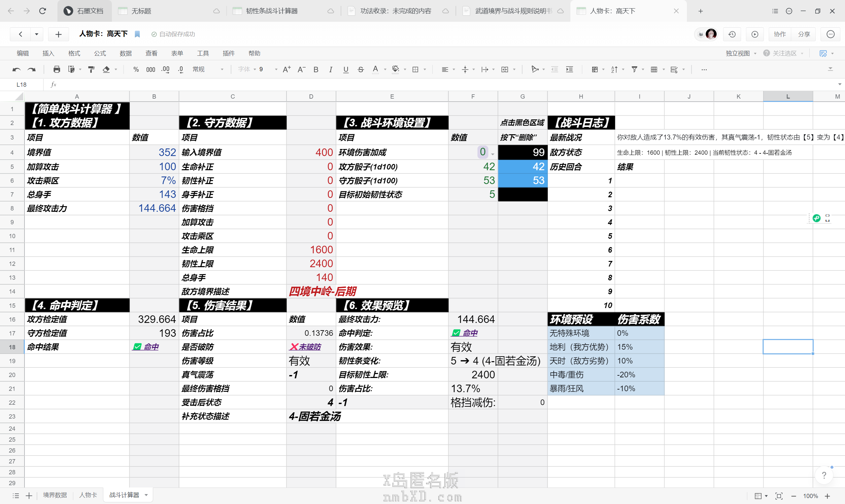Apply strikethrough formatting
This screenshot has width=845, height=504.
(361, 69)
